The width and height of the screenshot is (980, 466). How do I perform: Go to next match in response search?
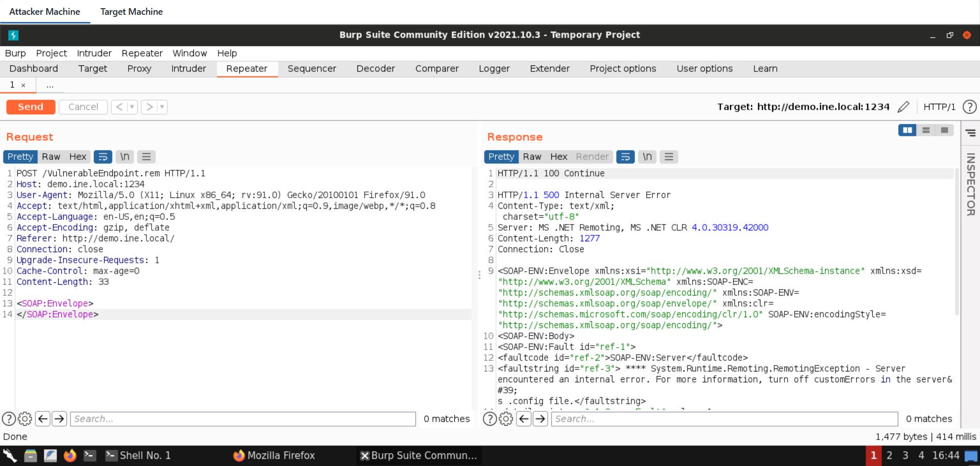(x=541, y=419)
